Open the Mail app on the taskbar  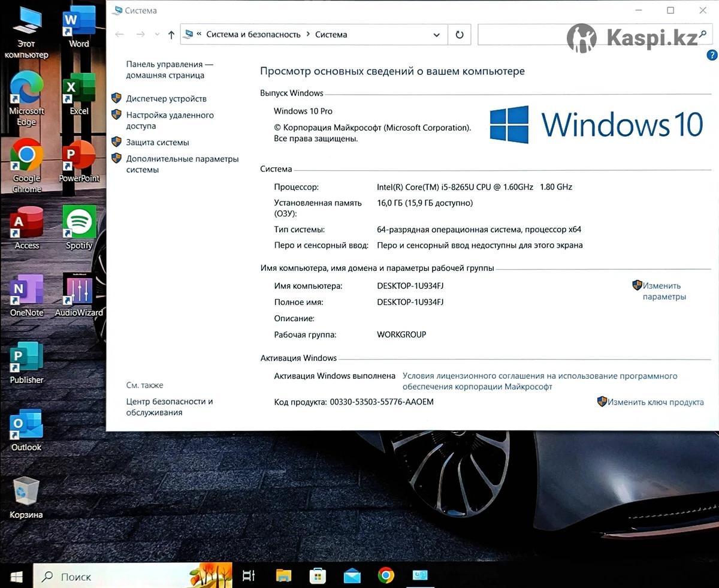[x=352, y=577]
